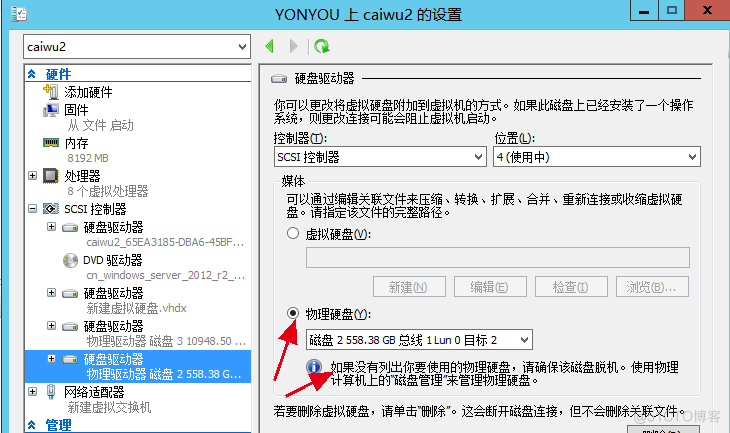The width and height of the screenshot is (730, 433).
Task: Select hard drive 新建虚拟硬盘.vhdx item
Action: click(x=137, y=300)
